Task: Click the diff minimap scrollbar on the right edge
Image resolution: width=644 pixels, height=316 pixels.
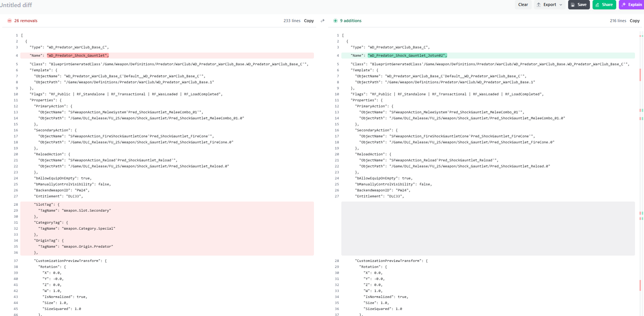Action: point(641,150)
